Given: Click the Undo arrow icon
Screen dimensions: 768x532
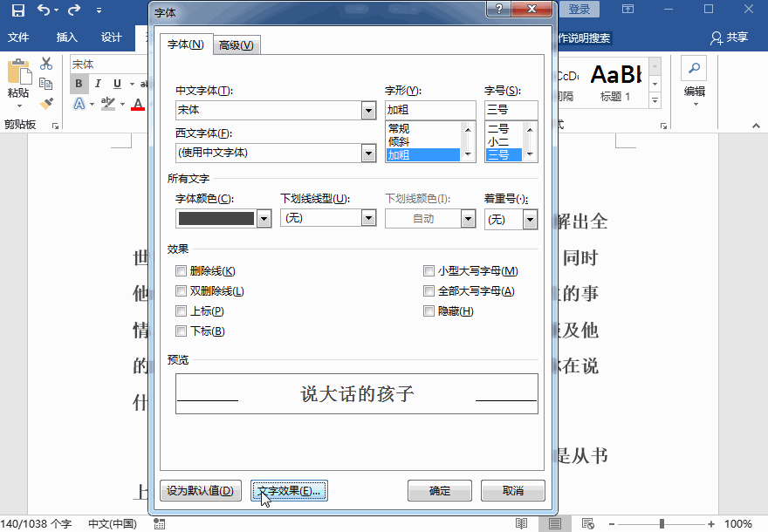Looking at the screenshot, I should coord(44,10).
